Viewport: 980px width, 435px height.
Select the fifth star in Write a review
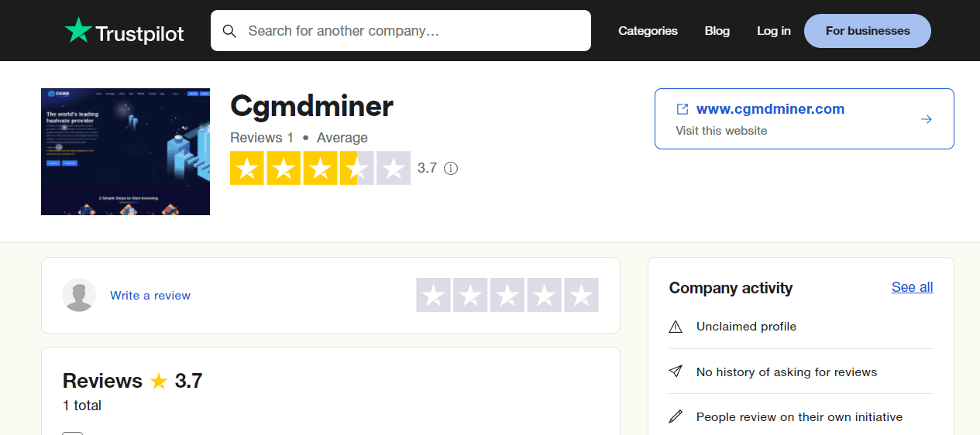581,295
